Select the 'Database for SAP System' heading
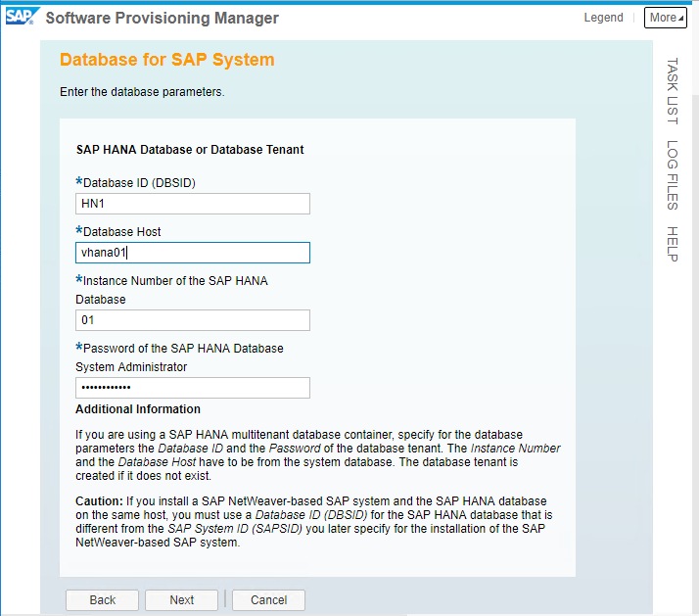Viewport: 699px width, 616px height. click(x=167, y=60)
